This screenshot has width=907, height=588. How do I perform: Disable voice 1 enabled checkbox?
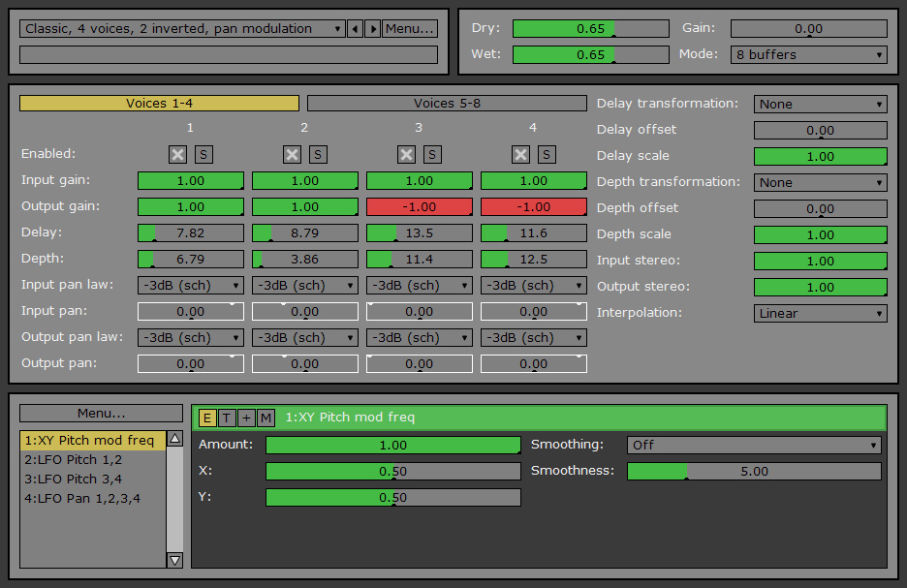[x=177, y=154]
